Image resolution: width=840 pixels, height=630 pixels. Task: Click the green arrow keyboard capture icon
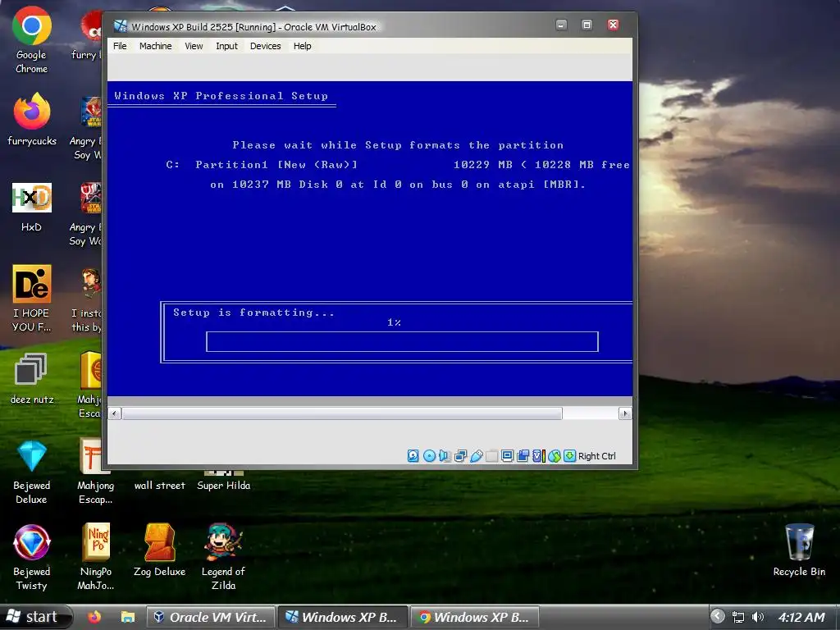point(569,456)
